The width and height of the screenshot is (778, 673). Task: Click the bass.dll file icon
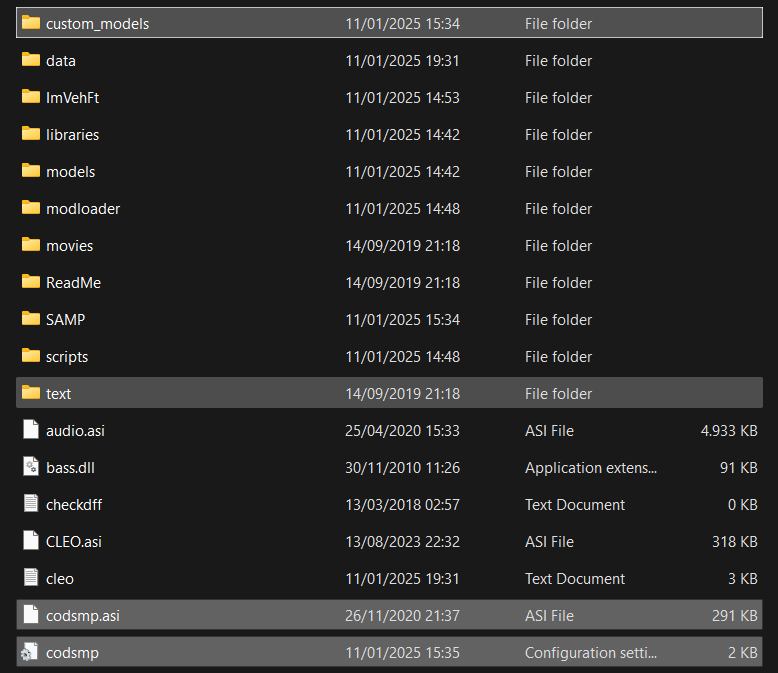pyautogui.click(x=31, y=467)
